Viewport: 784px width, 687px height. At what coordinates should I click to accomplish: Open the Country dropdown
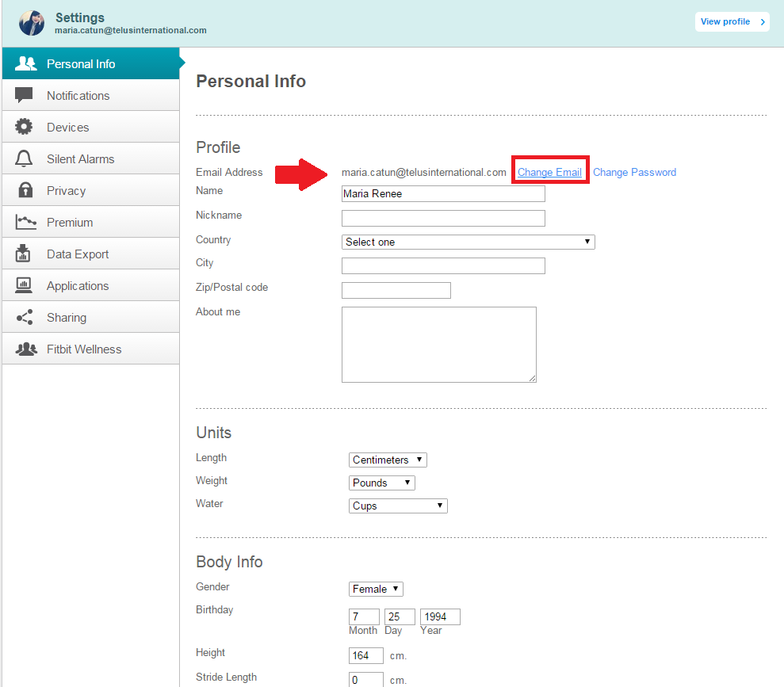click(468, 242)
